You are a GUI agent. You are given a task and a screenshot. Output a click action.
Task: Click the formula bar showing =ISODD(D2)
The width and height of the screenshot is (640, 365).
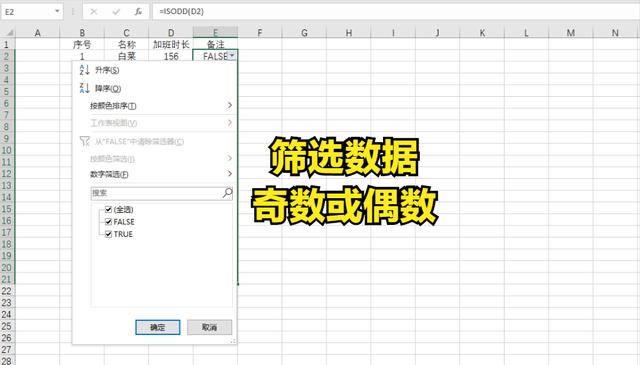point(395,11)
